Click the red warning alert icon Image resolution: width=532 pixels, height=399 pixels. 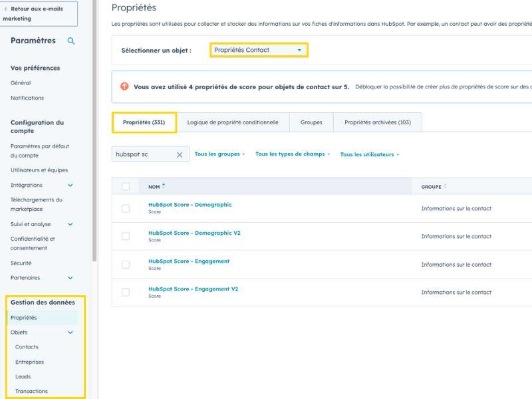coord(124,86)
